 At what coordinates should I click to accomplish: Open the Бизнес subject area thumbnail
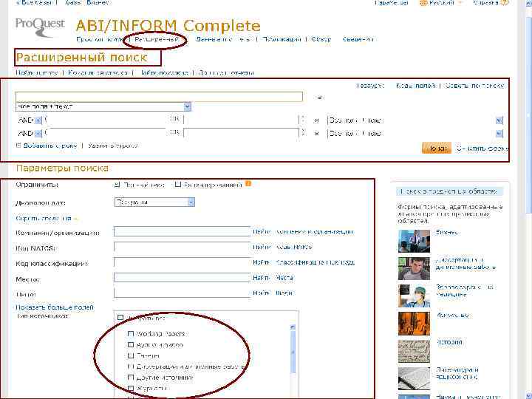(x=414, y=241)
